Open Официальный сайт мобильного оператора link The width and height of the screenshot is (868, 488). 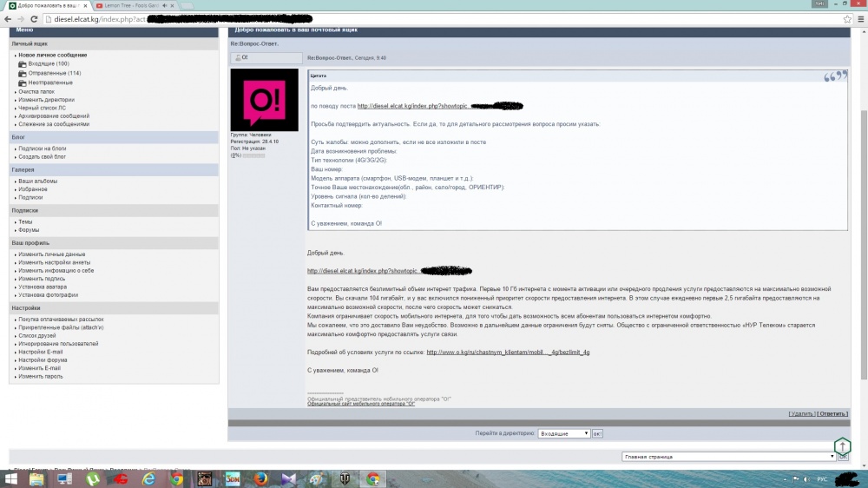pyautogui.click(x=361, y=404)
